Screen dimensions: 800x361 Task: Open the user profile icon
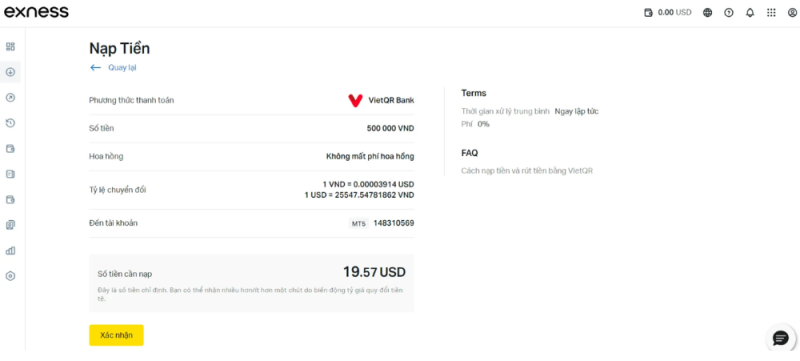click(792, 13)
